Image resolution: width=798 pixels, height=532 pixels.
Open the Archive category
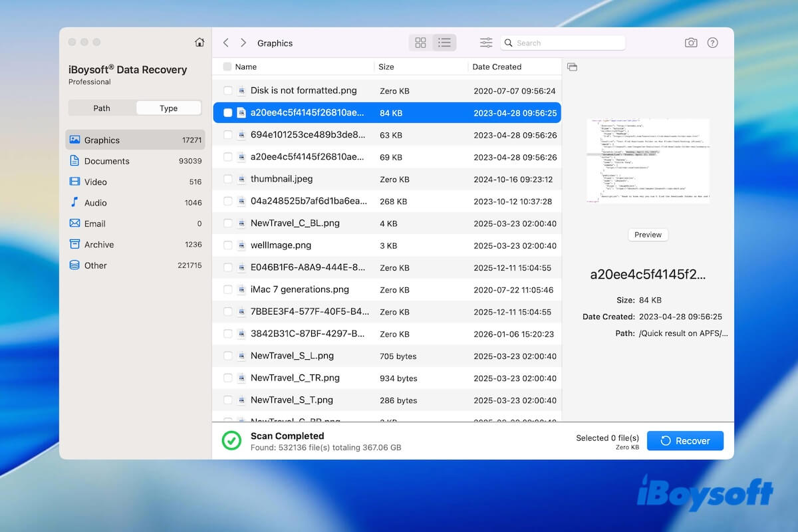[99, 244]
